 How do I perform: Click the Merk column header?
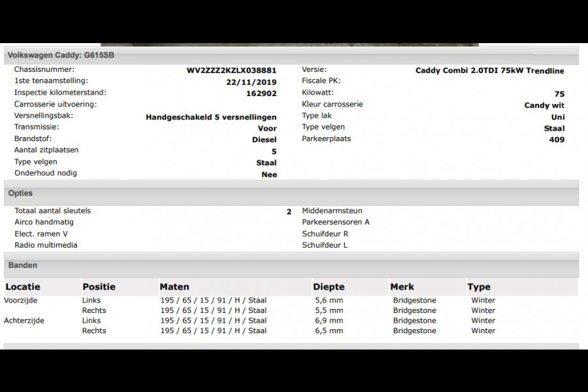click(x=402, y=287)
